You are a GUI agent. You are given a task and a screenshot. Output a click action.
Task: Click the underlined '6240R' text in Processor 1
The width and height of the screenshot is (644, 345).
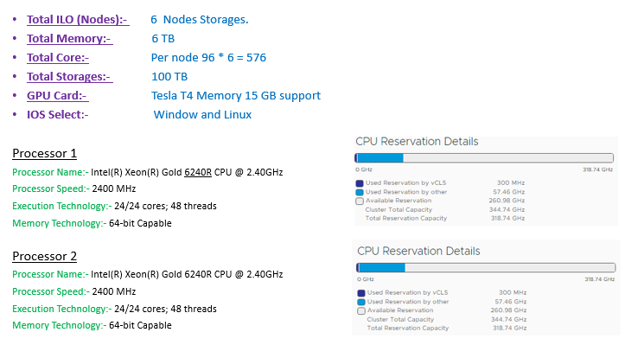point(198,172)
